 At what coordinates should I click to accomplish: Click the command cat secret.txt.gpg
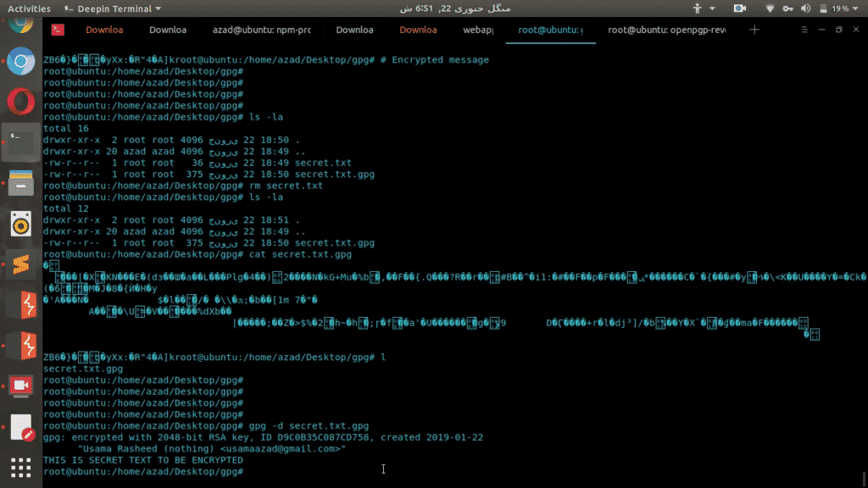[x=300, y=254]
